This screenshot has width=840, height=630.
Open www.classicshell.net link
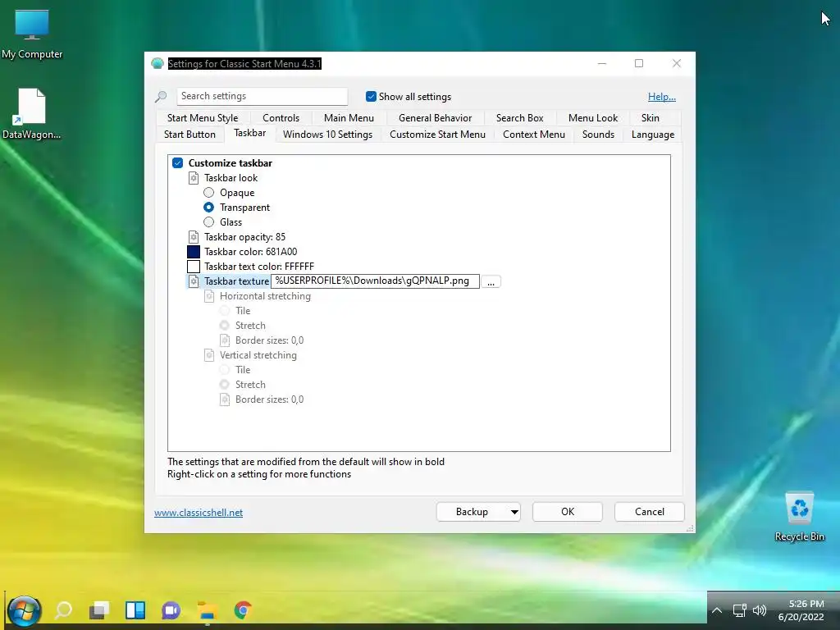pos(199,513)
